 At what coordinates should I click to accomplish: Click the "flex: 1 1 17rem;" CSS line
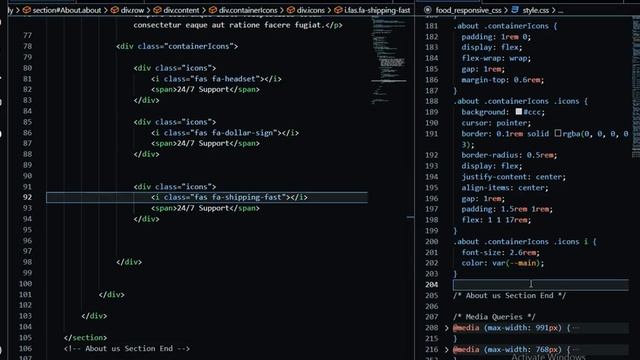(x=496, y=220)
